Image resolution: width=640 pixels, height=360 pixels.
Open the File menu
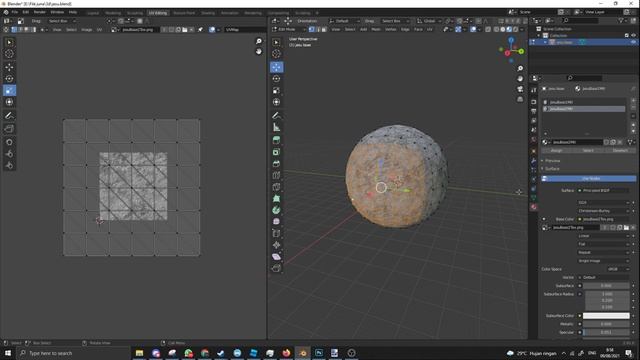15,12
